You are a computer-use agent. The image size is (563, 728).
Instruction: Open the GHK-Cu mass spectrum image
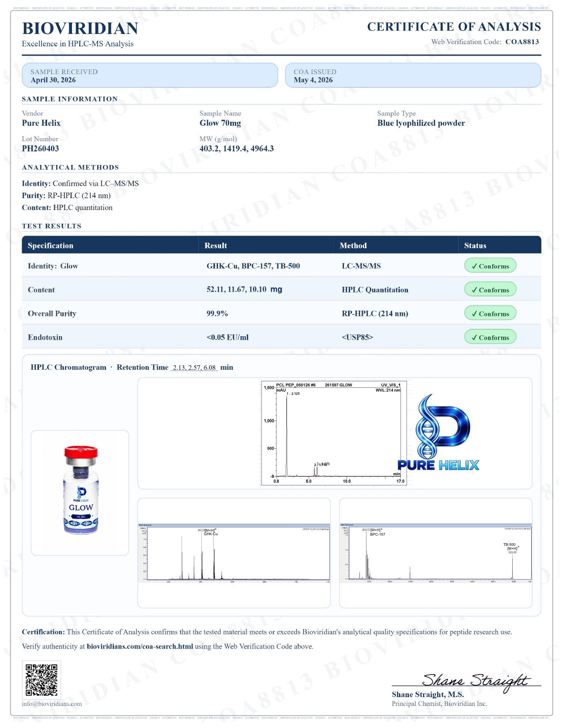(x=234, y=553)
